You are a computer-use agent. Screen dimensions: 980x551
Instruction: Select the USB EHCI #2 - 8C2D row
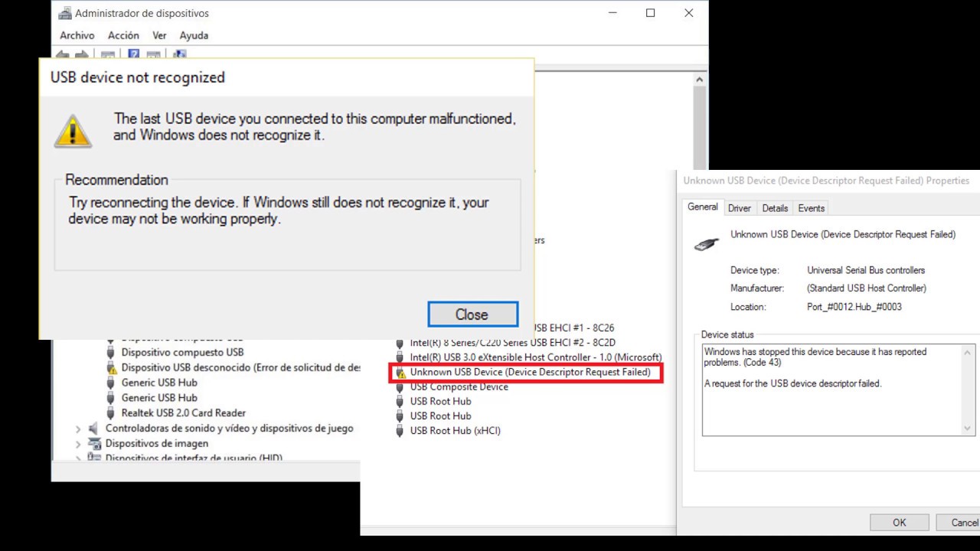[512, 343]
